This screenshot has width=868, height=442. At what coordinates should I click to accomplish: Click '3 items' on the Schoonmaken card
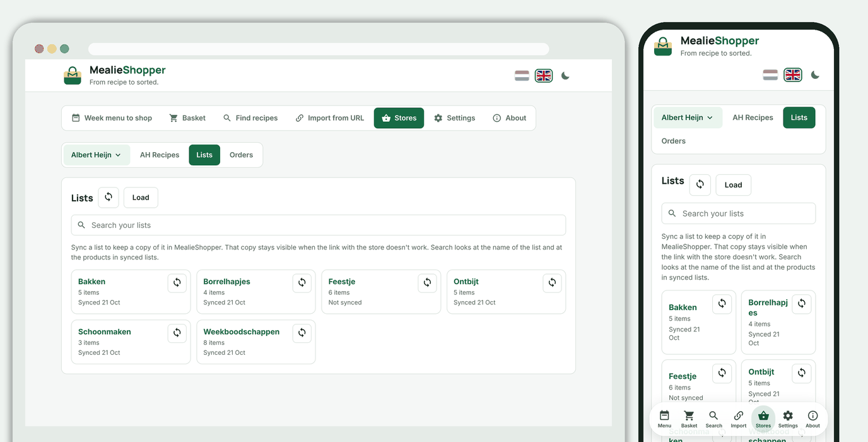pos(89,343)
